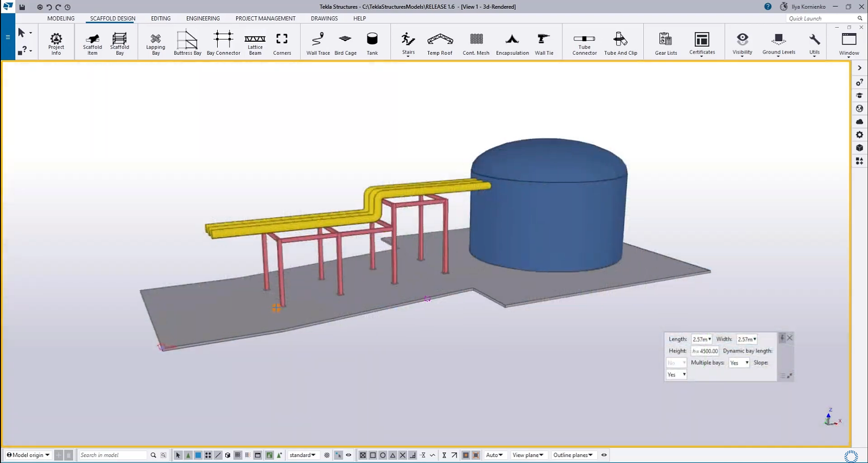This screenshot has height=463, width=868.
Task: Select the Tube And Clip tool
Action: (x=620, y=43)
